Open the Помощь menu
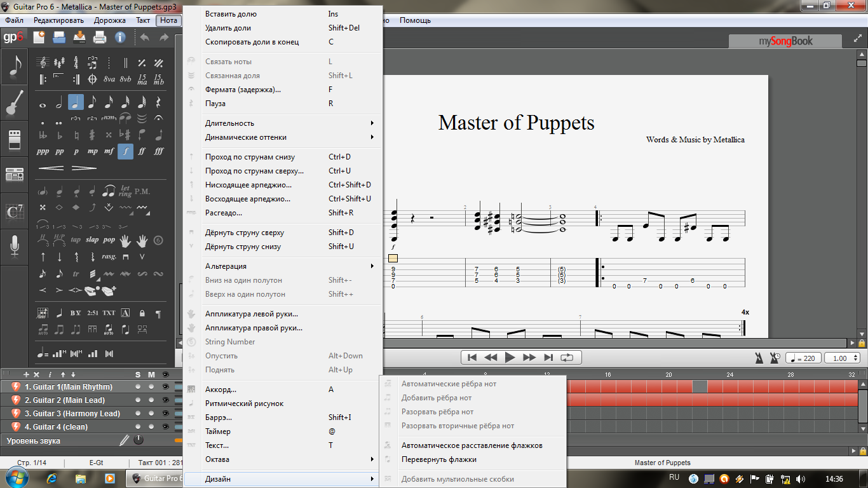This screenshot has width=868, height=488. click(x=415, y=20)
